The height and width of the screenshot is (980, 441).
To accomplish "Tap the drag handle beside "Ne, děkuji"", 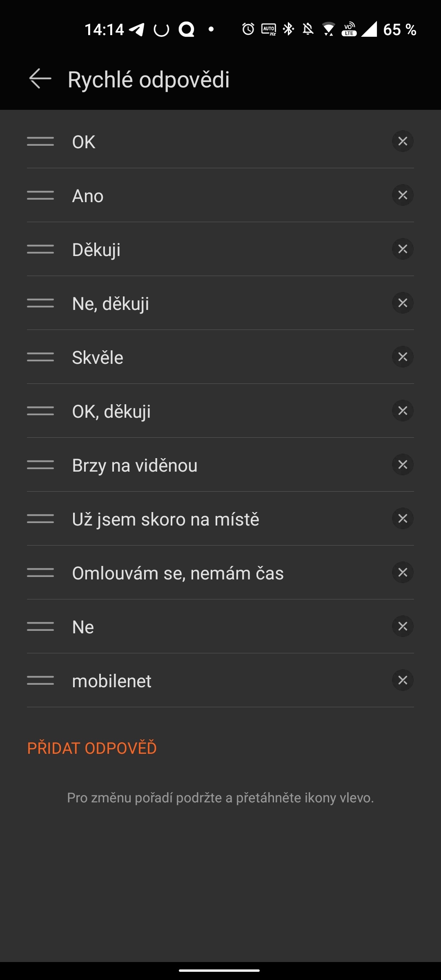I will 40,303.
